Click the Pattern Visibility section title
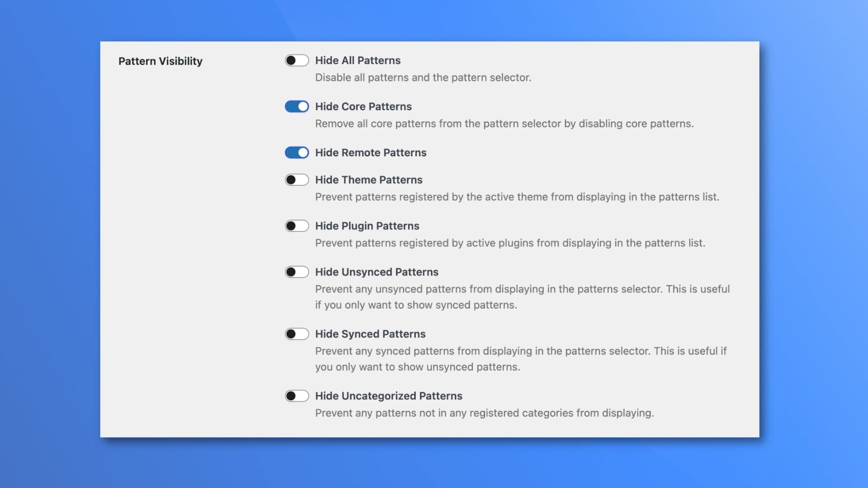The height and width of the screenshot is (488, 868). tap(160, 61)
